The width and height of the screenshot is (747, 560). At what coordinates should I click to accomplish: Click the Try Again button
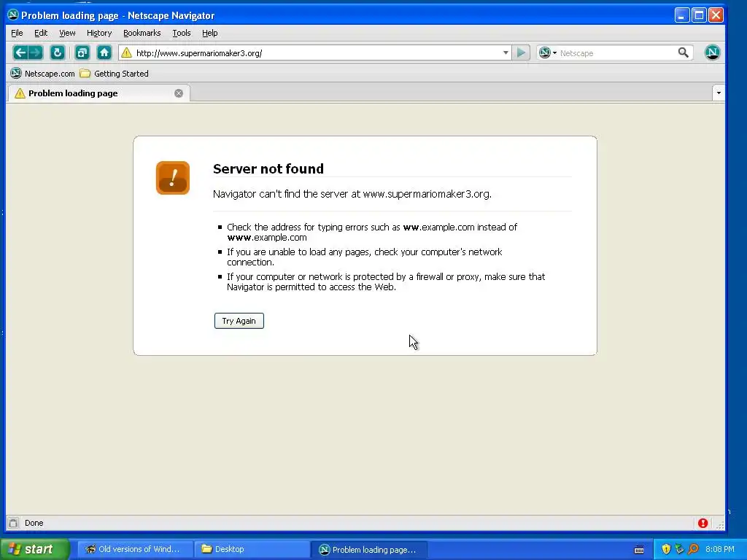pyautogui.click(x=239, y=321)
